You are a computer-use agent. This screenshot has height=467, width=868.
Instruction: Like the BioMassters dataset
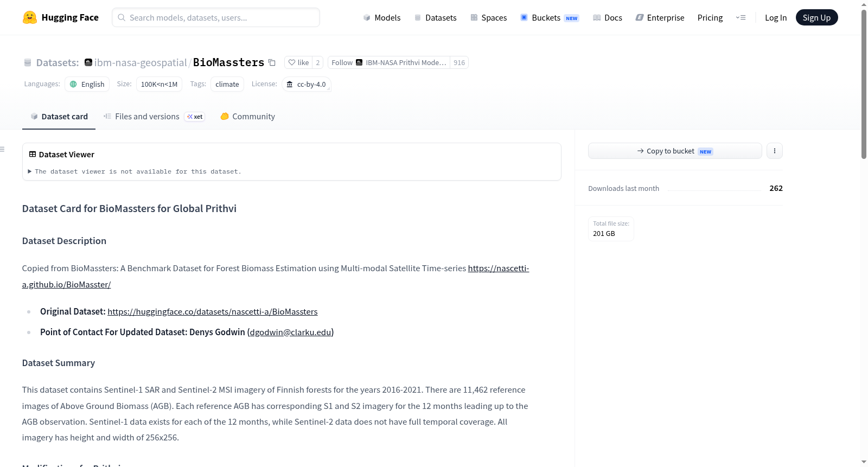pyautogui.click(x=298, y=62)
